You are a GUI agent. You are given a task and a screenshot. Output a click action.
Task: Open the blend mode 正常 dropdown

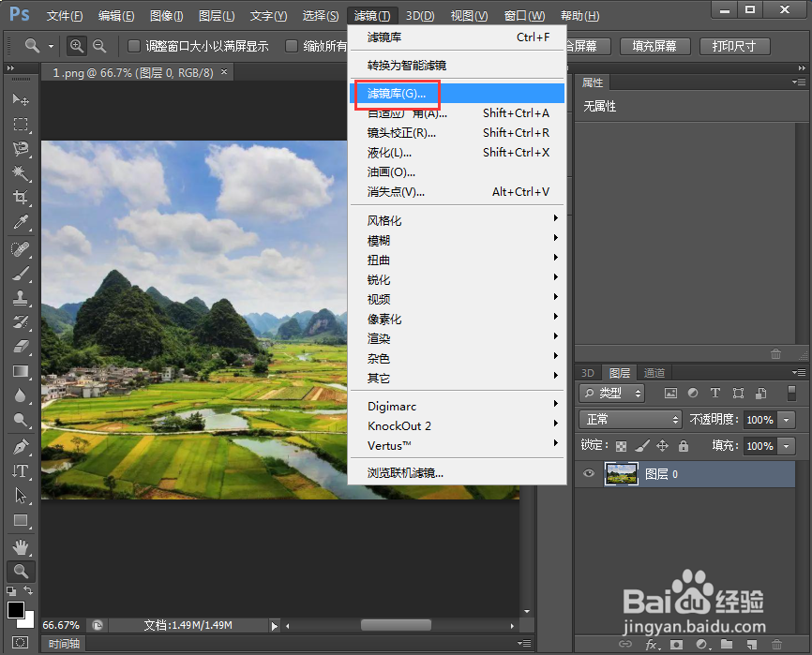click(630, 419)
